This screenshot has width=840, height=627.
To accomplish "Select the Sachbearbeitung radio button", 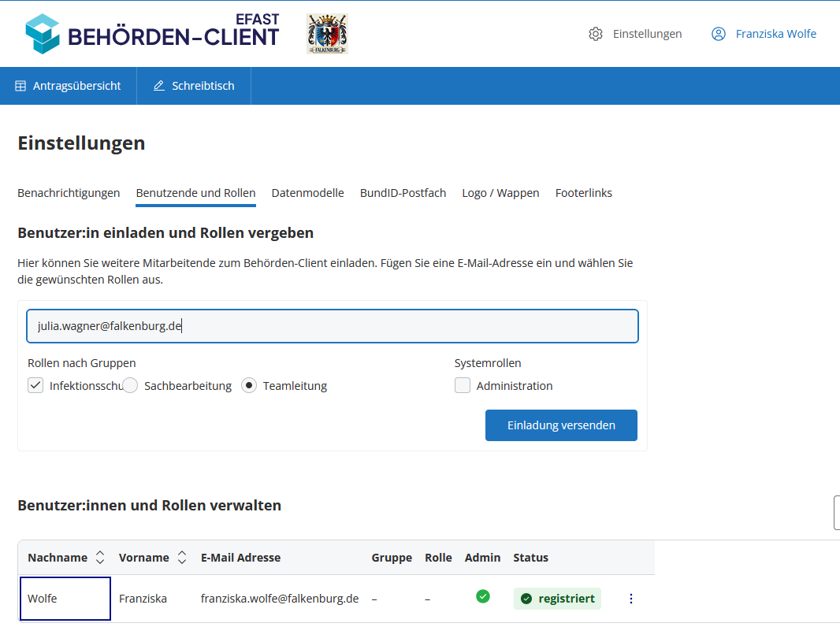I will [131, 385].
